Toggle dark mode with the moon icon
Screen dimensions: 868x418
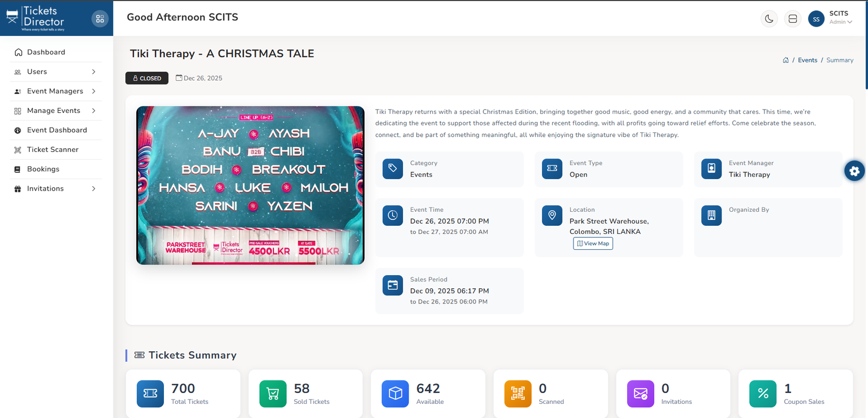[x=769, y=19]
